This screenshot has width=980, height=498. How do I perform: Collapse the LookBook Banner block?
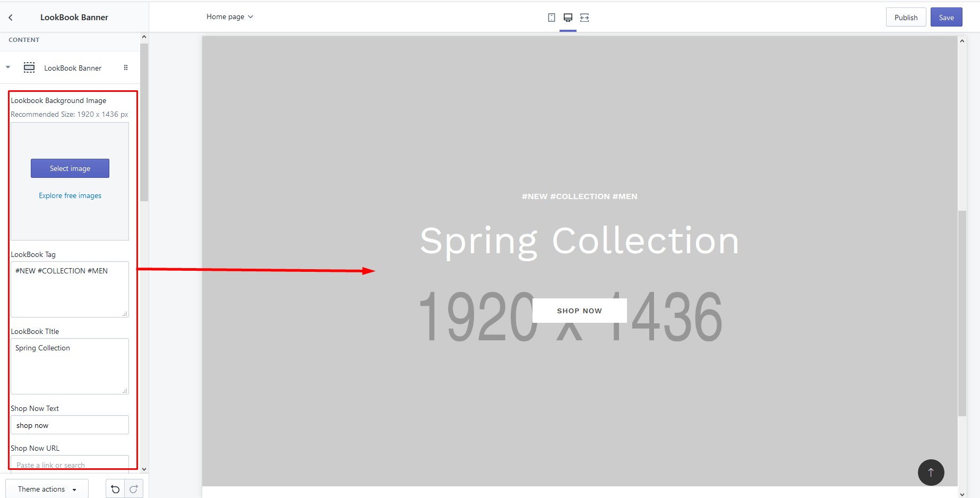(x=8, y=67)
